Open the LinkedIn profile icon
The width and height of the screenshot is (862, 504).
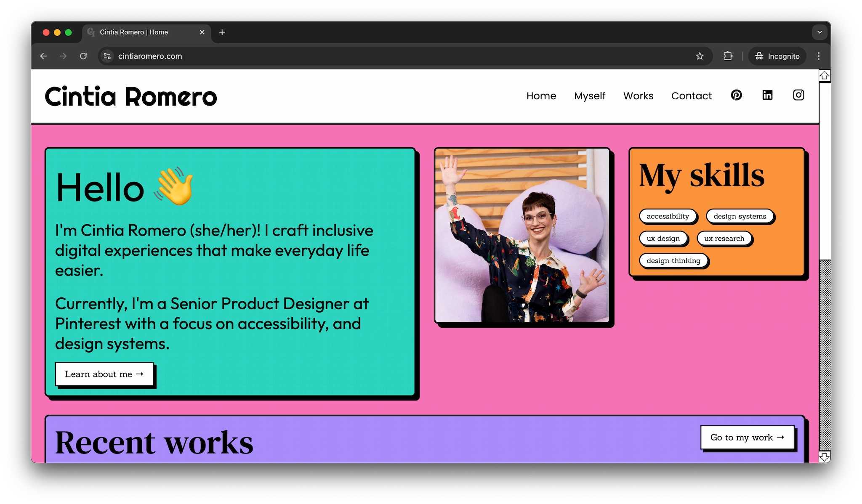[767, 95]
